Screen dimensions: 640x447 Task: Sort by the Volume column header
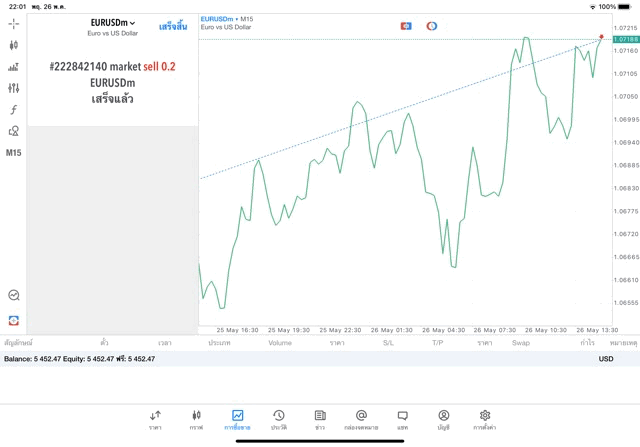click(280, 343)
